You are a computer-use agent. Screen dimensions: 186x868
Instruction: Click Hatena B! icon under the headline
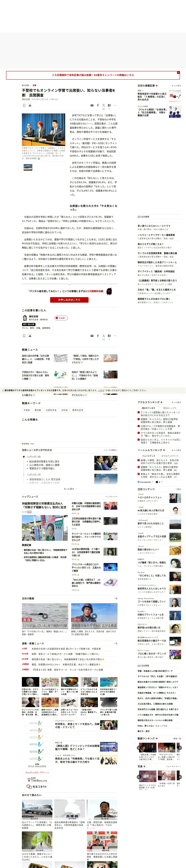pyautogui.click(x=109, y=105)
